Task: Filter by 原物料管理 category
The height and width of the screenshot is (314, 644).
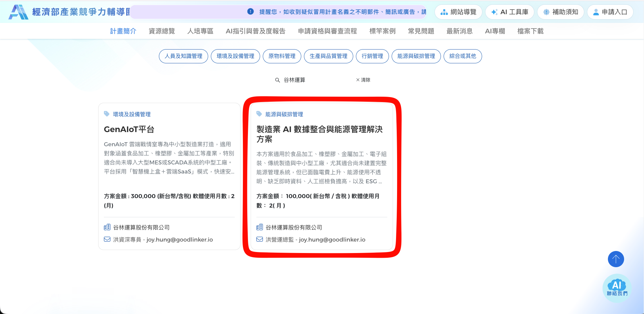Action: (x=282, y=56)
